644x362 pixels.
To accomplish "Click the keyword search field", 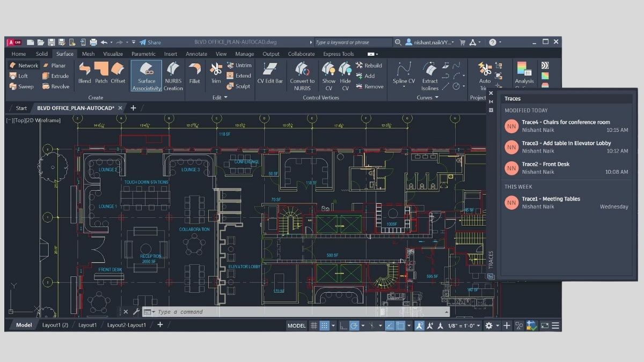I will (x=353, y=42).
